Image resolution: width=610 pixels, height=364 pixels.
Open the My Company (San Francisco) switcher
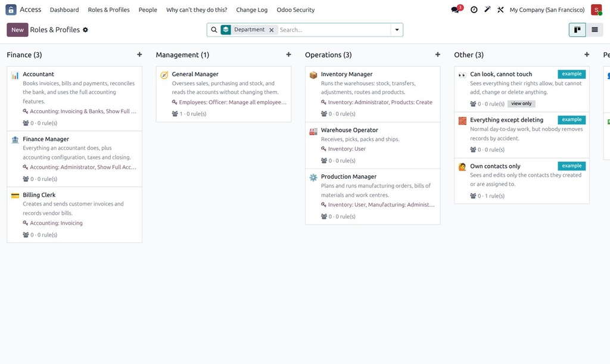(547, 10)
